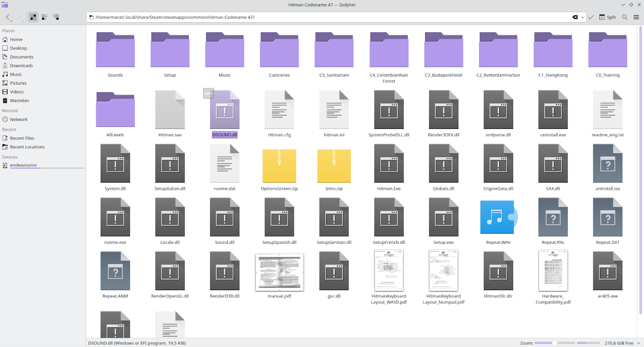Select the Setup.exe file

tap(444, 217)
